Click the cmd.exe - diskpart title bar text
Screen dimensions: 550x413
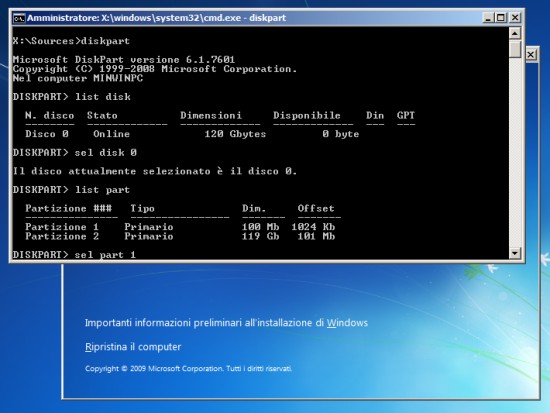[156, 18]
